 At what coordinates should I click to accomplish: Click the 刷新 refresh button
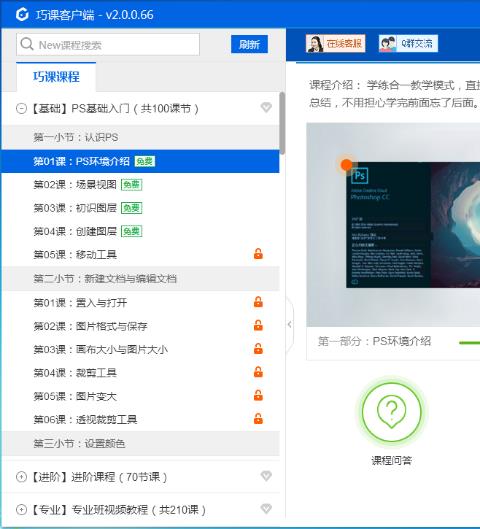pos(249,44)
